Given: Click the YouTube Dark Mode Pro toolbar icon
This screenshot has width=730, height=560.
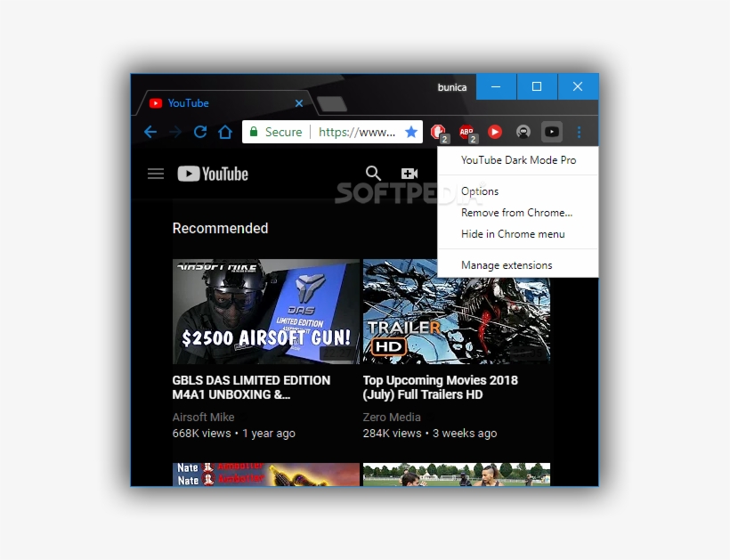Looking at the screenshot, I should tap(552, 132).
